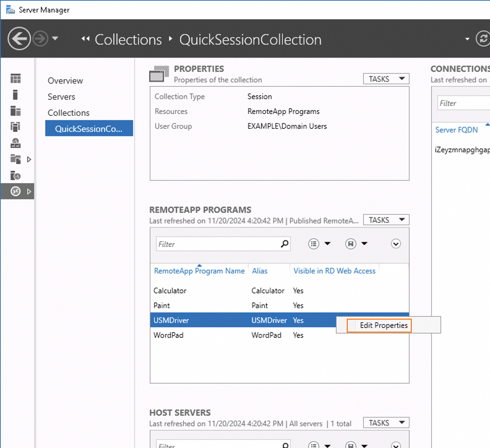Open RemoteApp save query dropdown arrow
The image size is (490, 448).
364,243
